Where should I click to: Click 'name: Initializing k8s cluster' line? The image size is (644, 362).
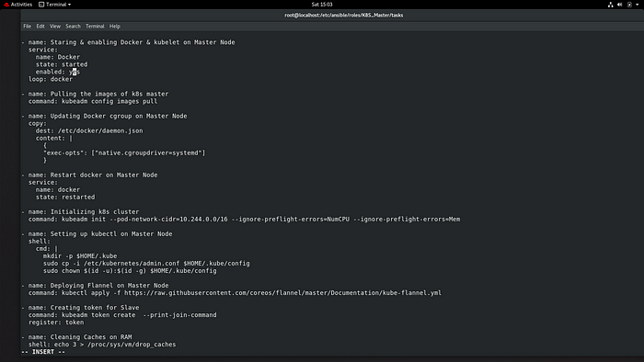(x=84, y=212)
